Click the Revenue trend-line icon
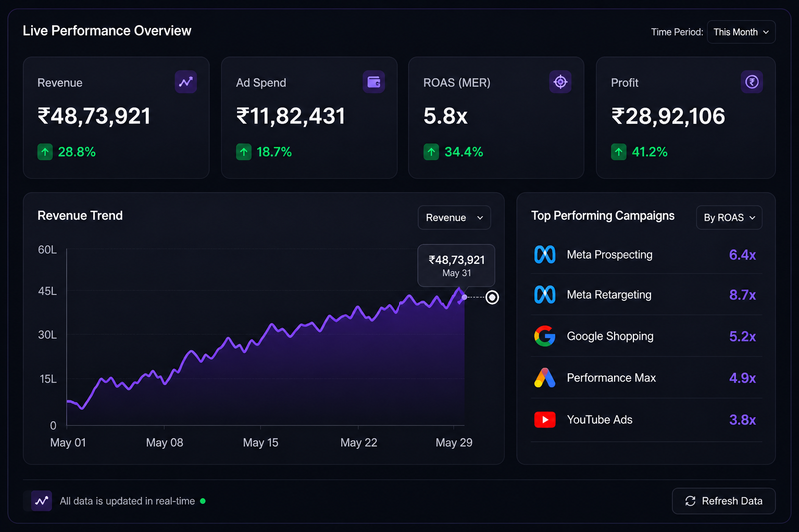799x532 pixels. point(186,82)
